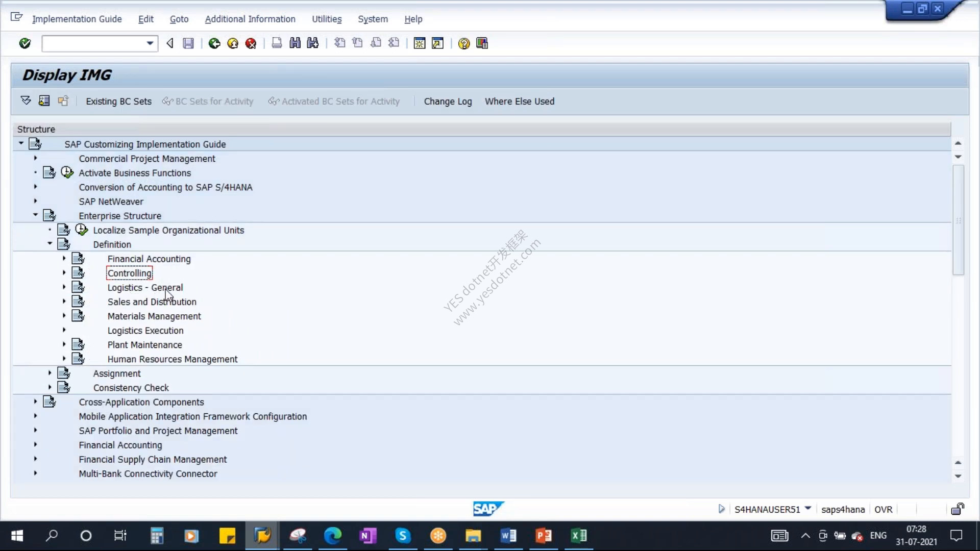Click the Existing BC Sets button

click(x=118, y=101)
